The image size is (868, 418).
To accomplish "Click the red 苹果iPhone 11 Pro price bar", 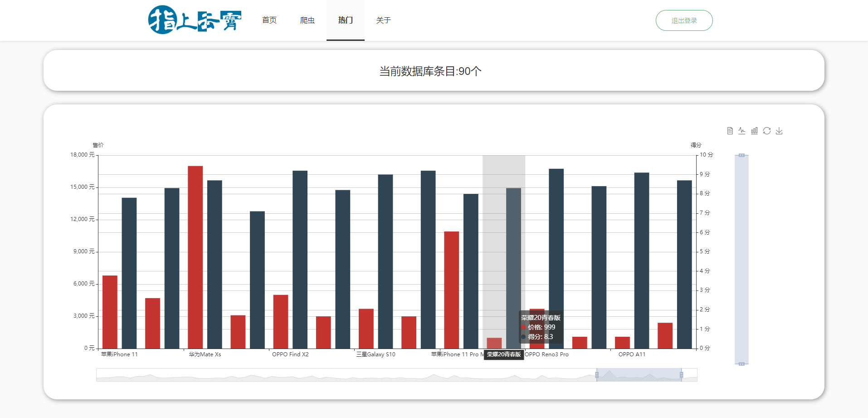I will pos(451,290).
